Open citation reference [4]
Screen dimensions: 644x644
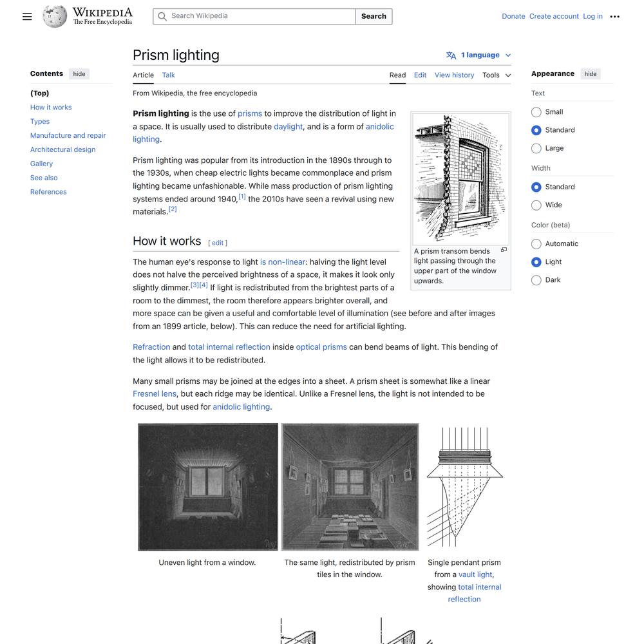point(204,285)
